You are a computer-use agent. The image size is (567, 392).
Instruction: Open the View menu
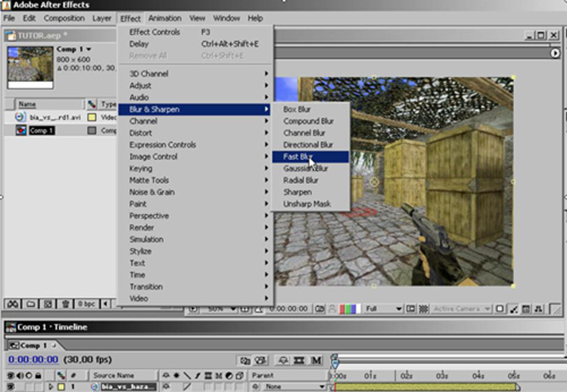197,18
